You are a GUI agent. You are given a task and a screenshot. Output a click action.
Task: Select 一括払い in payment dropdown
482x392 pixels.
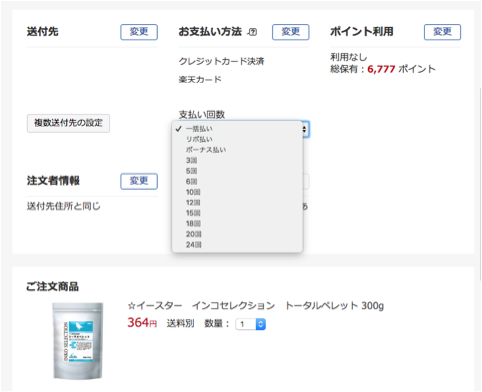[x=237, y=129]
